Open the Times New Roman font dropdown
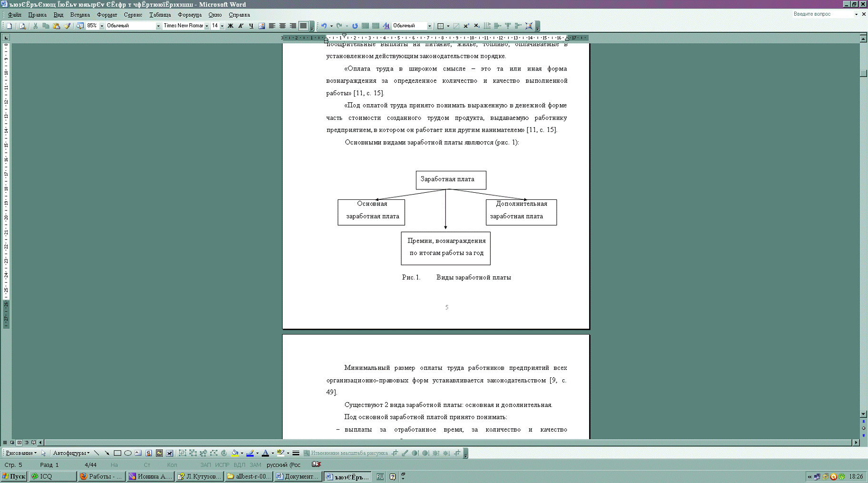Screen dimensions: 868x483 point(207,26)
